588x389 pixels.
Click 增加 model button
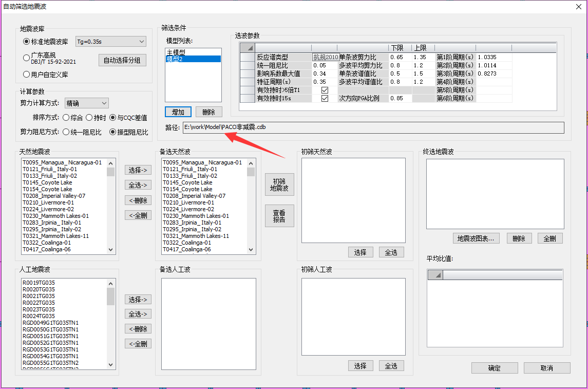click(x=178, y=112)
